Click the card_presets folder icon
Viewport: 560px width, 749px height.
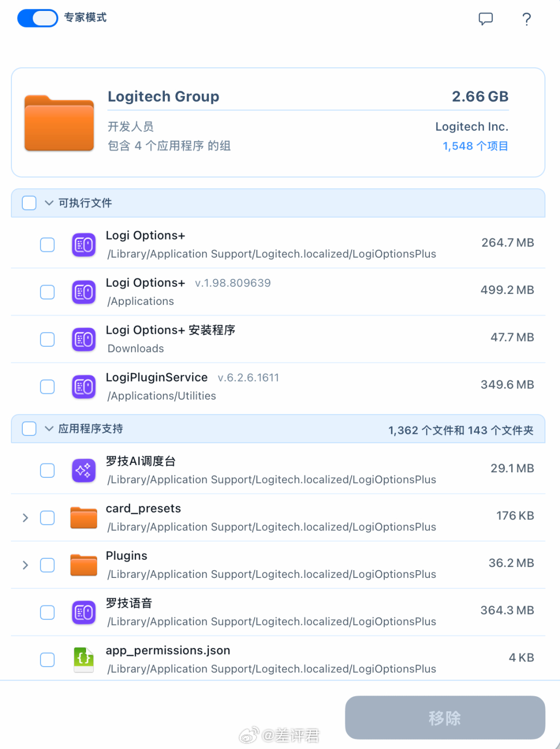(x=83, y=518)
